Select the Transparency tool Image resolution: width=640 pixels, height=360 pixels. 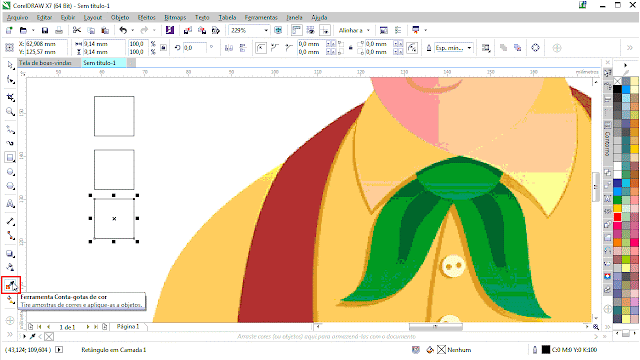[10, 267]
